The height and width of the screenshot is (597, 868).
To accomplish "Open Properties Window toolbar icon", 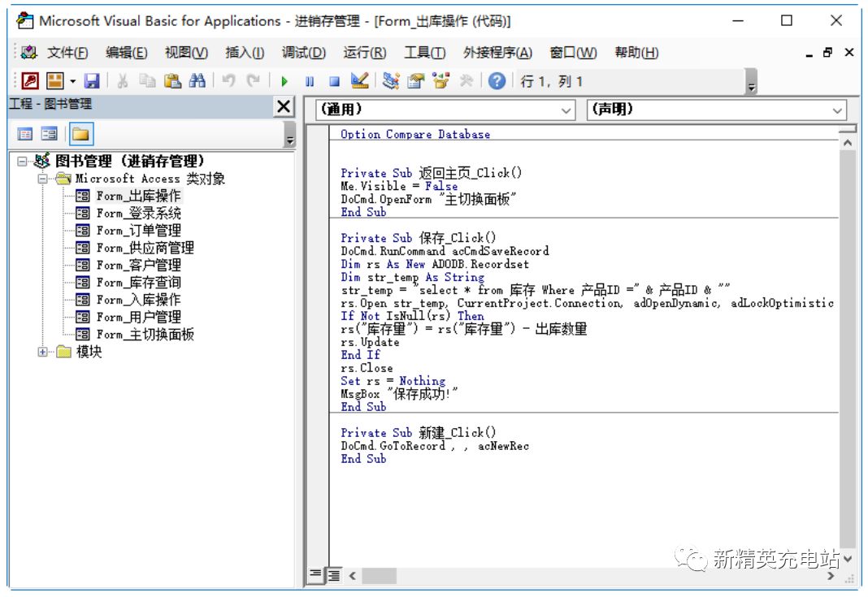I will (x=416, y=81).
